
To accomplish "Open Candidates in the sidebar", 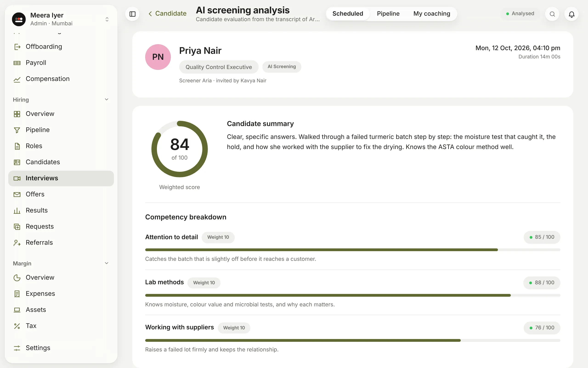I will 61,162.
